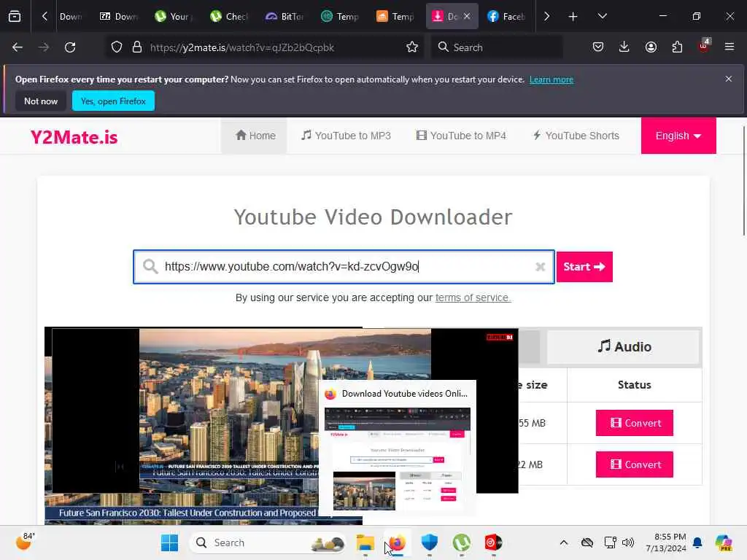Open File Explorer from taskbar
Screen dimensions: 747x560
coord(365,542)
